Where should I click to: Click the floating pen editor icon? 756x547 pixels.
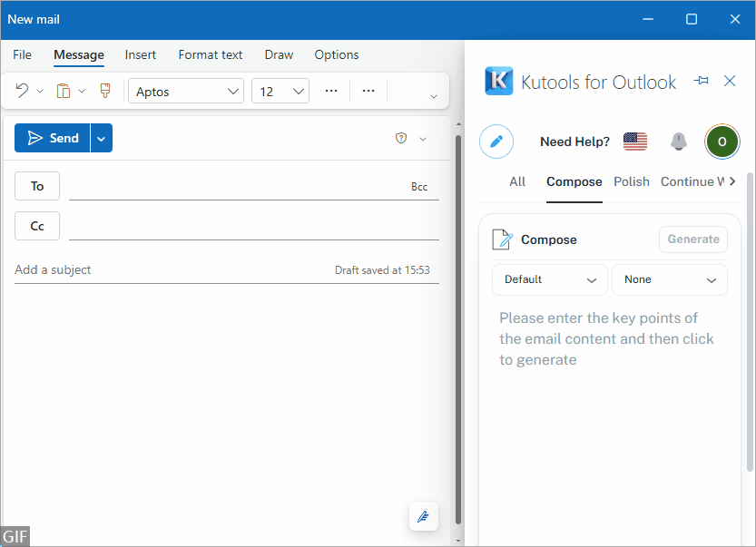click(x=423, y=516)
